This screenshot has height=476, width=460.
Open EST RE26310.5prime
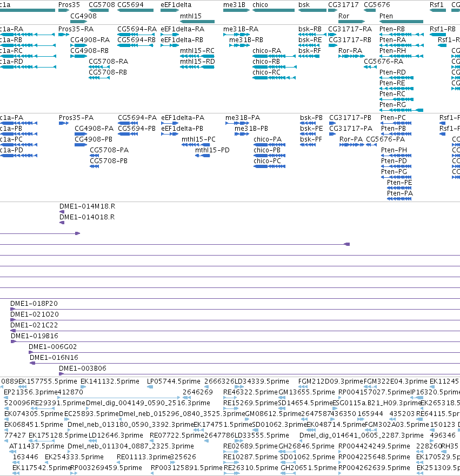coord(251,468)
